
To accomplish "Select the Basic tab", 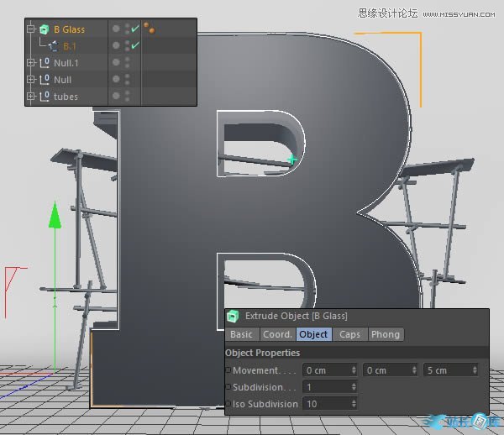I will click(241, 334).
